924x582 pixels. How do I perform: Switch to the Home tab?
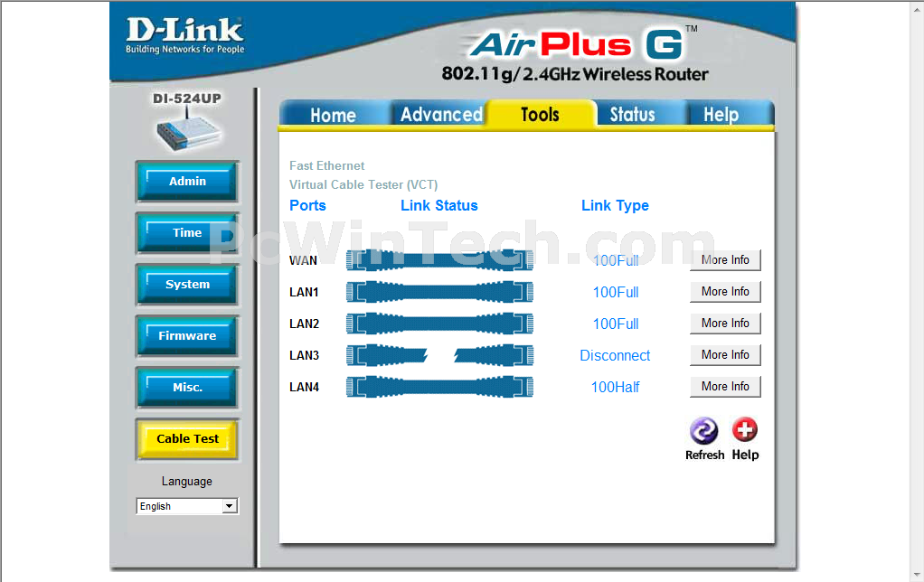[334, 114]
